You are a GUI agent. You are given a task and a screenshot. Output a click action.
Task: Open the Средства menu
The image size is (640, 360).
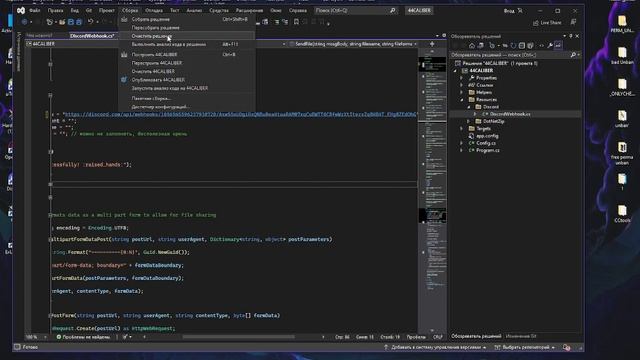click(219, 11)
